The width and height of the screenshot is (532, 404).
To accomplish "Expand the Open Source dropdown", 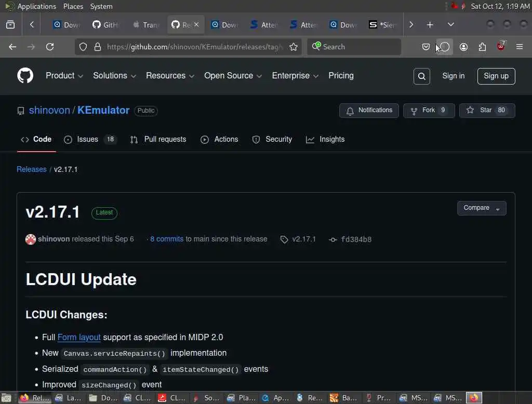I will [233, 75].
